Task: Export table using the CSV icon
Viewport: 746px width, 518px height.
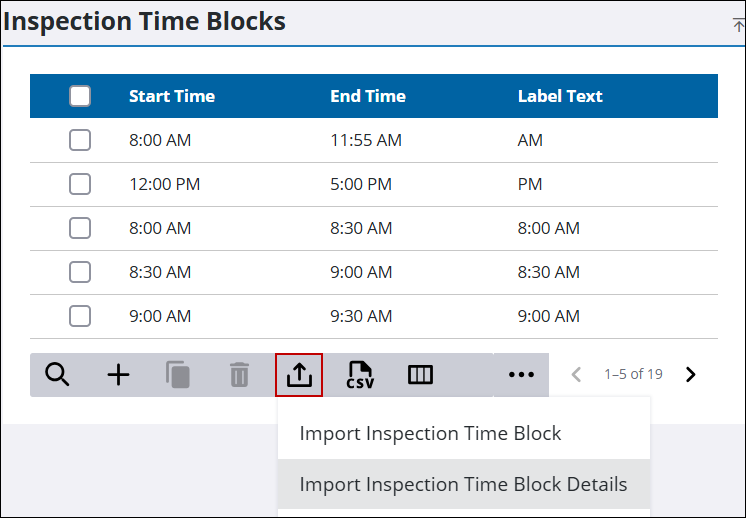Action: [x=360, y=375]
